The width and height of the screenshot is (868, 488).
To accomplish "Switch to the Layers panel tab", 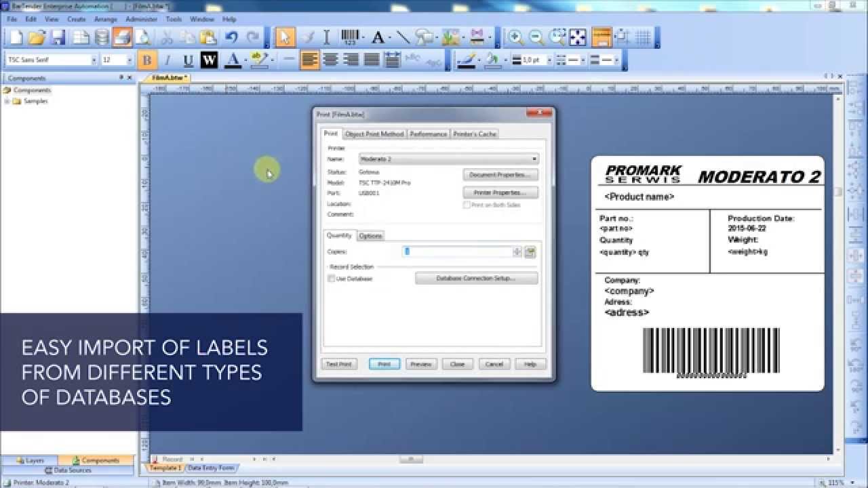I will click(x=30, y=461).
